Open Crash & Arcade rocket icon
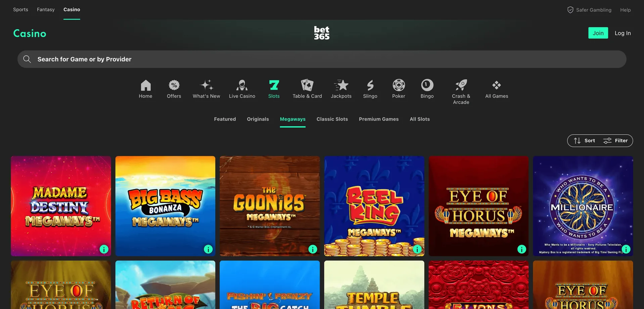 click(461, 85)
